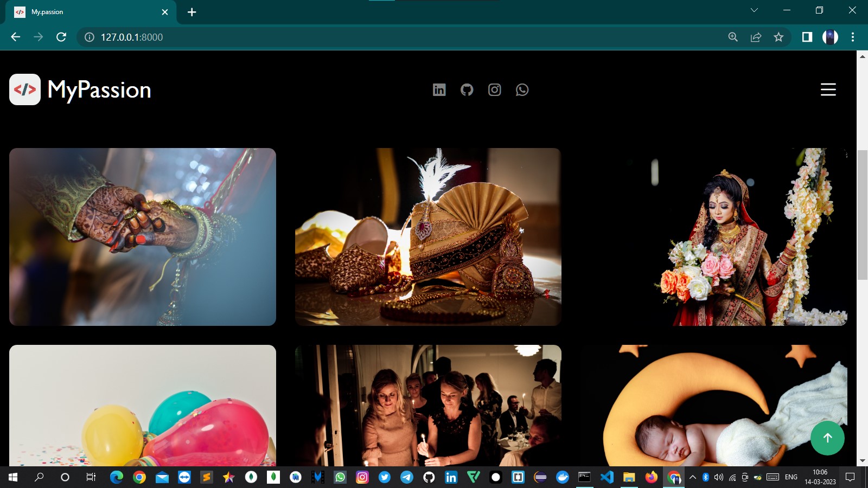Share this page via the share icon

756,37
